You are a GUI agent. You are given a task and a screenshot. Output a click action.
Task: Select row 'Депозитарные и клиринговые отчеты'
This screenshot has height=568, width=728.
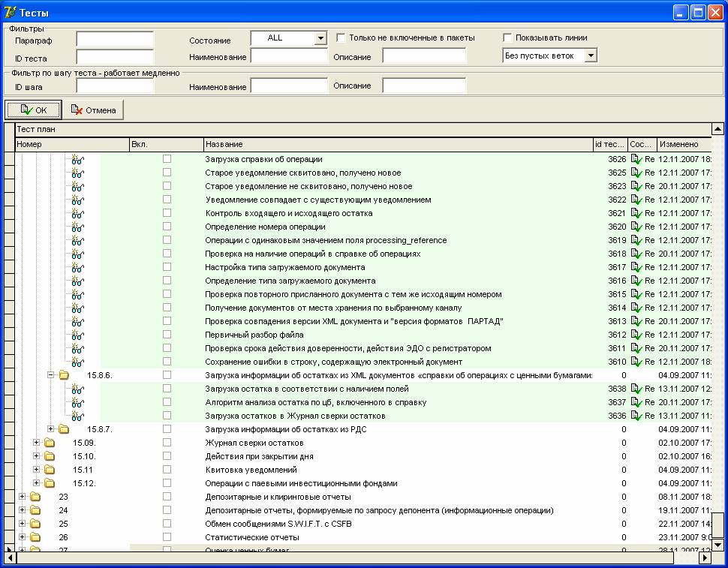point(363,497)
